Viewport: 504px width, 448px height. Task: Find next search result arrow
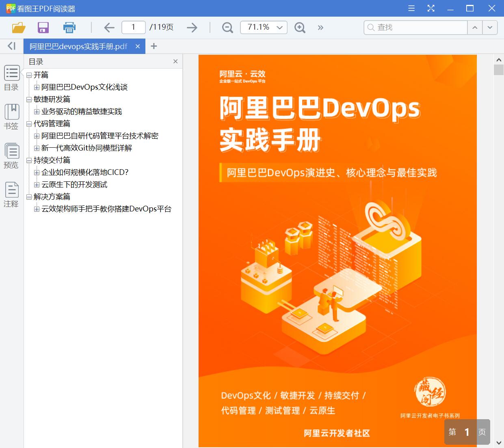[x=490, y=27]
